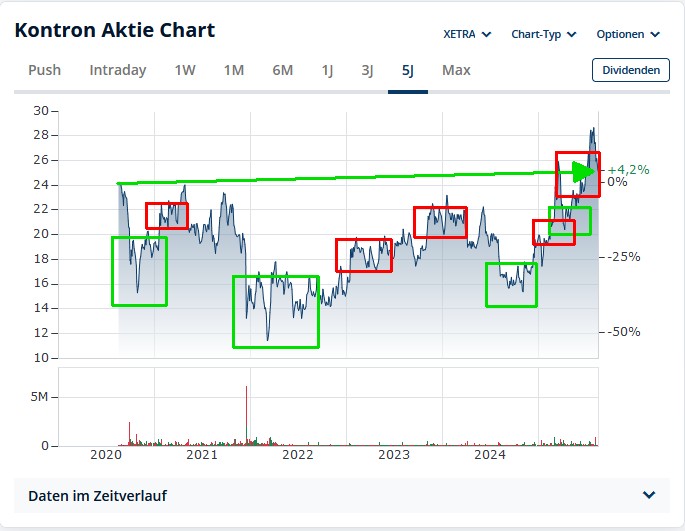Click the green arrowhead on the chart
Screen dimensions: 685x531
point(583,172)
